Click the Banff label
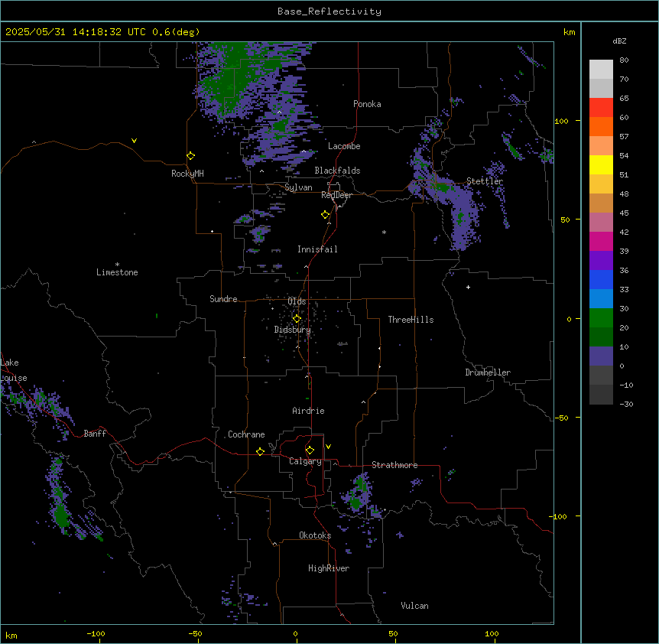Image resolution: width=659 pixels, height=644 pixels. click(95, 434)
